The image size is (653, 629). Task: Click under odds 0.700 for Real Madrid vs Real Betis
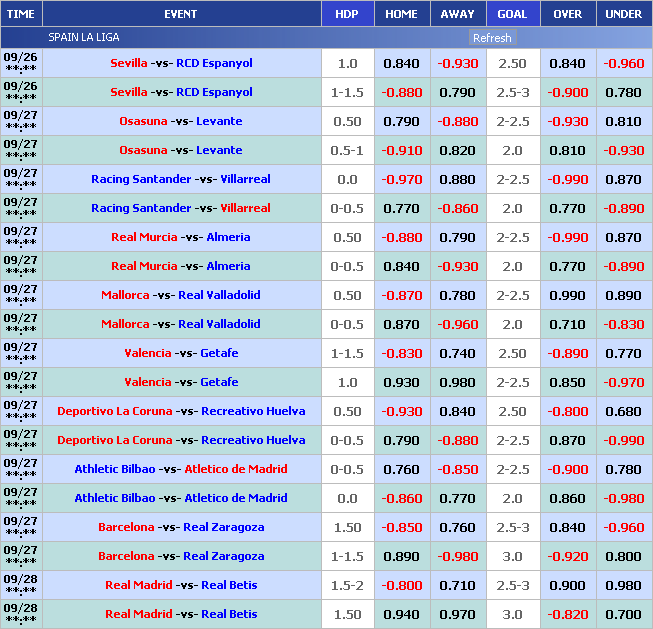623,614
